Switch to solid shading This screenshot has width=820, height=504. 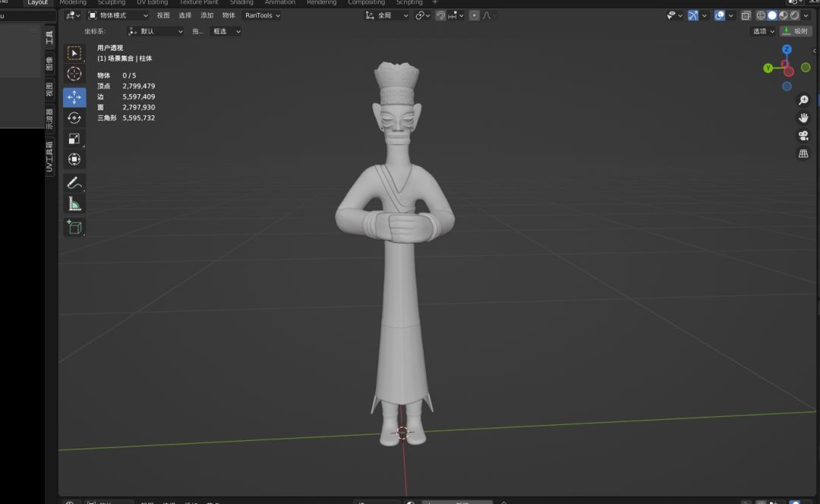pos(772,16)
